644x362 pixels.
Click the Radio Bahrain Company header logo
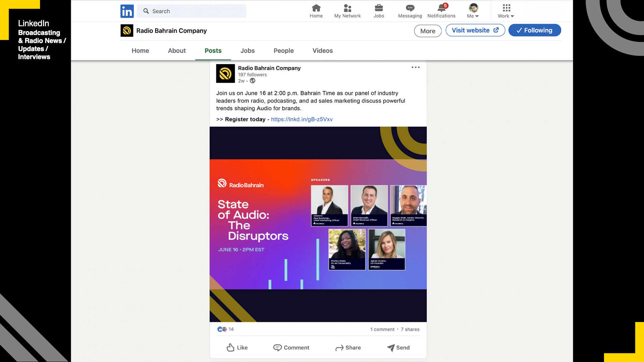127,31
